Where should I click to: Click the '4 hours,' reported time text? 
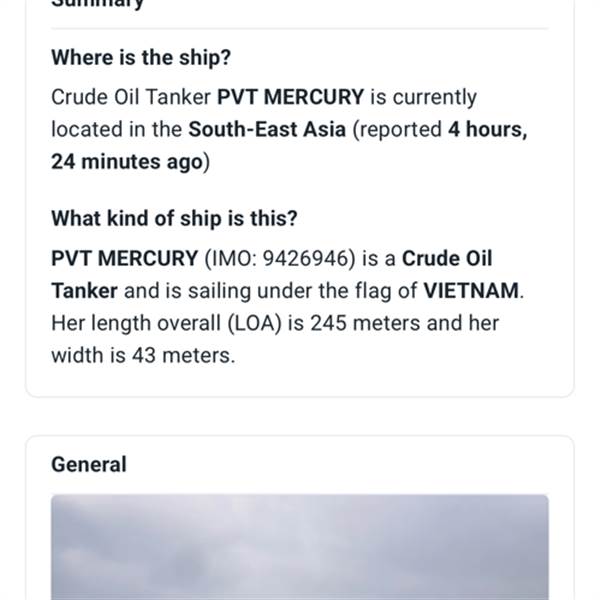(x=487, y=129)
